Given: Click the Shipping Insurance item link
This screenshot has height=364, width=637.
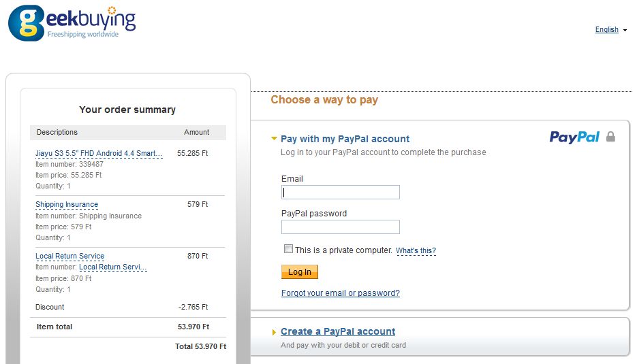Looking at the screenshot, I should (x=67, y=205).
